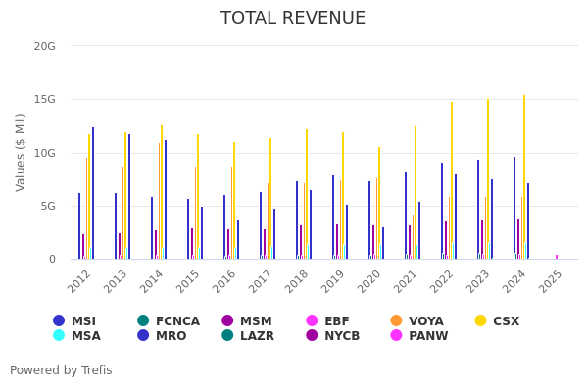Click the MSA cyan legend marker

(x=60, y=336)
